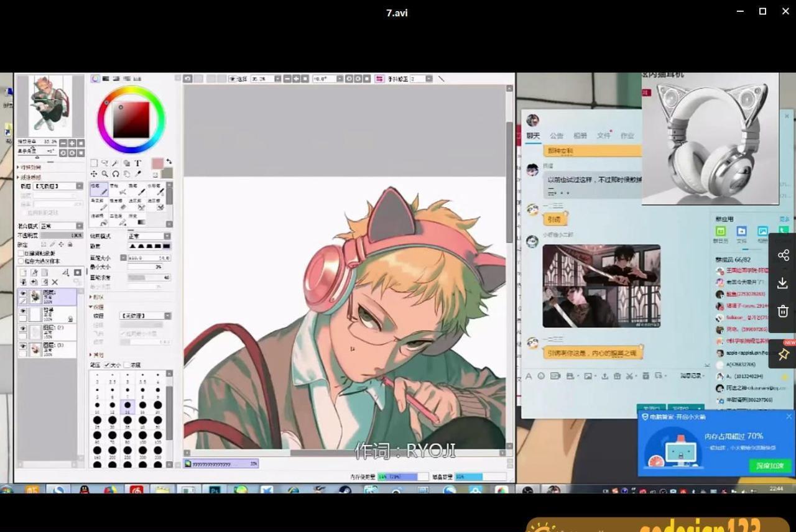The image size is (796, 532).
Task: Click the download icon in the viewer sidebar
Action: [x=783, y=283]
